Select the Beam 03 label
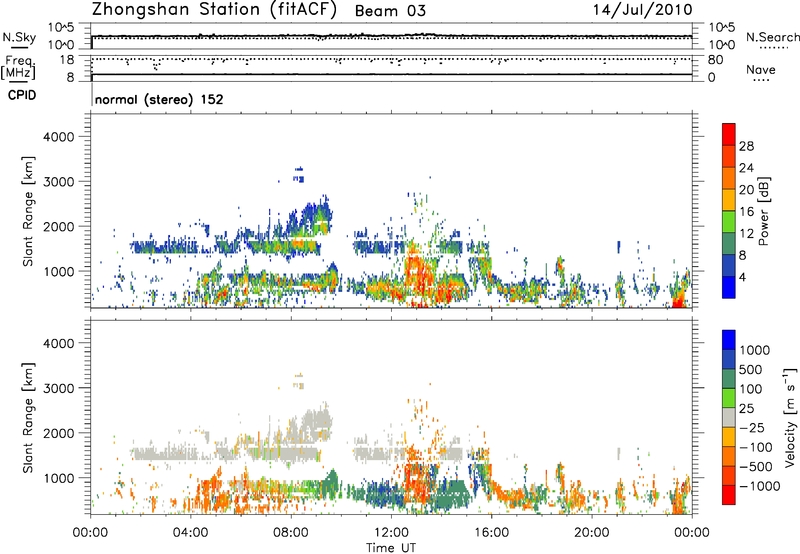Image resolution: width=800 pixels, height=554 pixels. pos(390,11)
